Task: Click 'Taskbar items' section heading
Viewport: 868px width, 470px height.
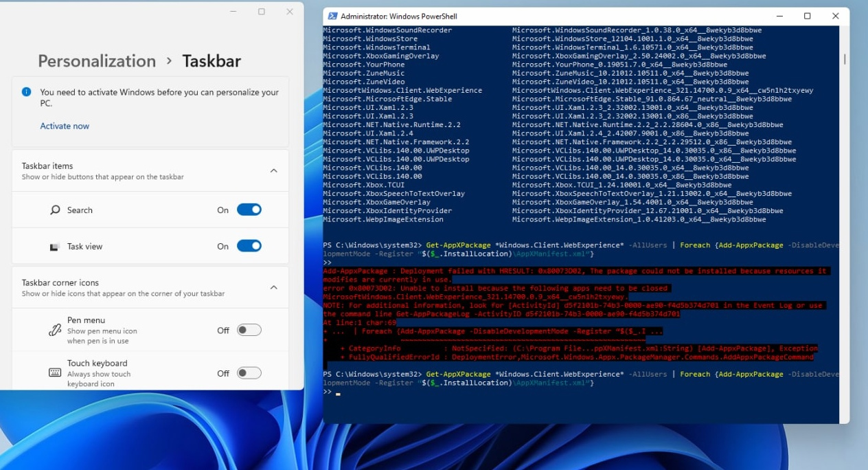Action: (x=47, y=166)
